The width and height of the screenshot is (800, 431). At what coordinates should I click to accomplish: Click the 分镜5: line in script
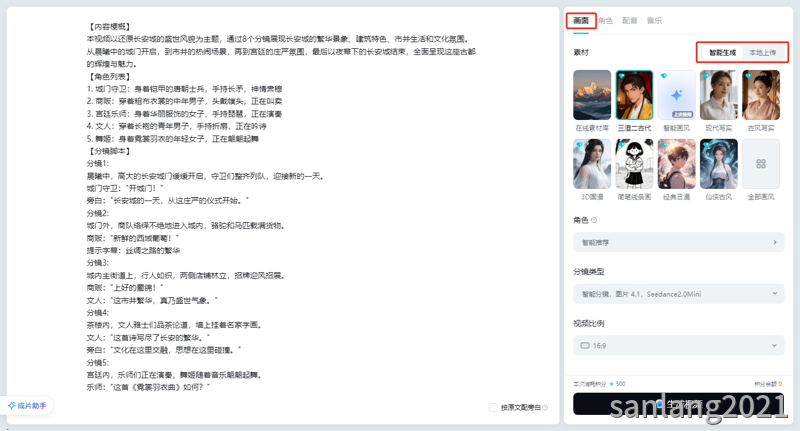(x=98, y=362)
